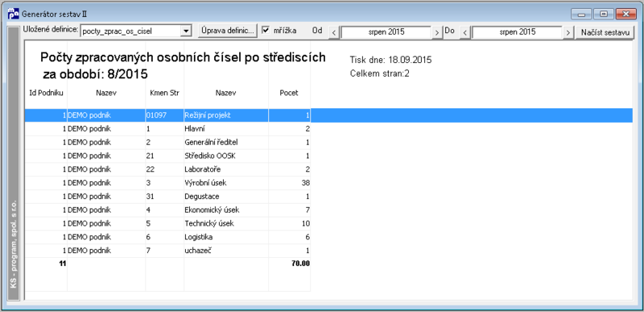The width and height of the screenshot is (644, 312).
Task: Click the app icon in title bar
Action: pos(14,14)
